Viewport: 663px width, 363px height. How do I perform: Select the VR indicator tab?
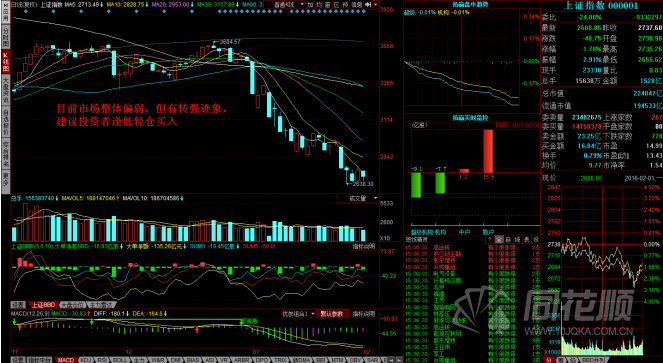point(223,360)
